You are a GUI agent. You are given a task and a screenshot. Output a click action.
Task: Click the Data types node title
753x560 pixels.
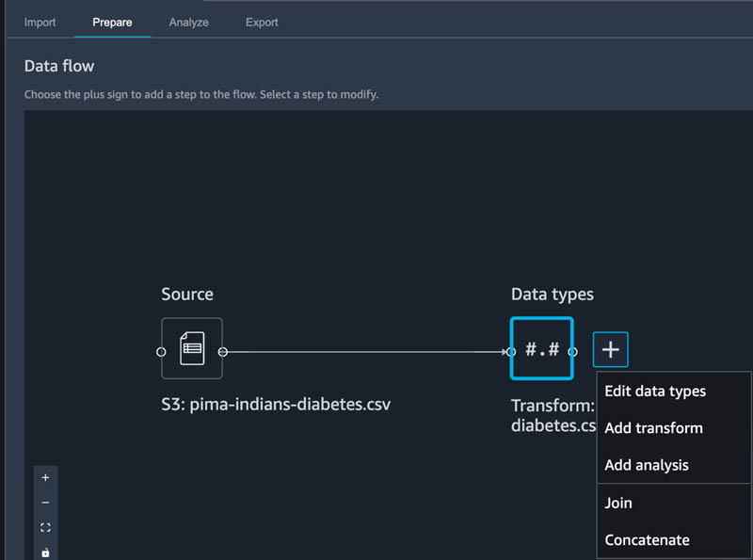pyautogui.click(x=553, y=295)
